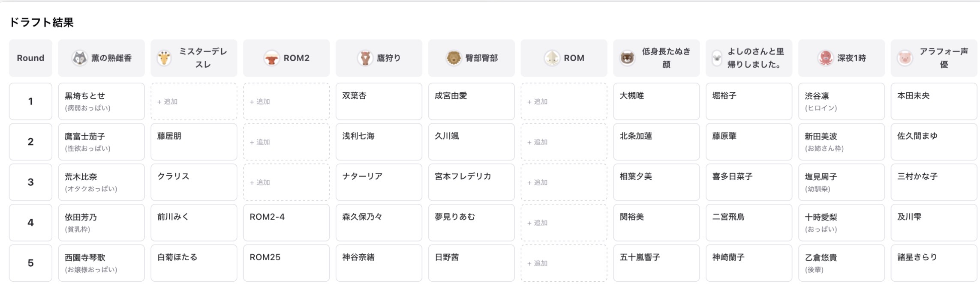Viewport: 980px width, 286px height.
Task: Click the octopus avatar beside 深夜1時
Action: tap(825, 58)
